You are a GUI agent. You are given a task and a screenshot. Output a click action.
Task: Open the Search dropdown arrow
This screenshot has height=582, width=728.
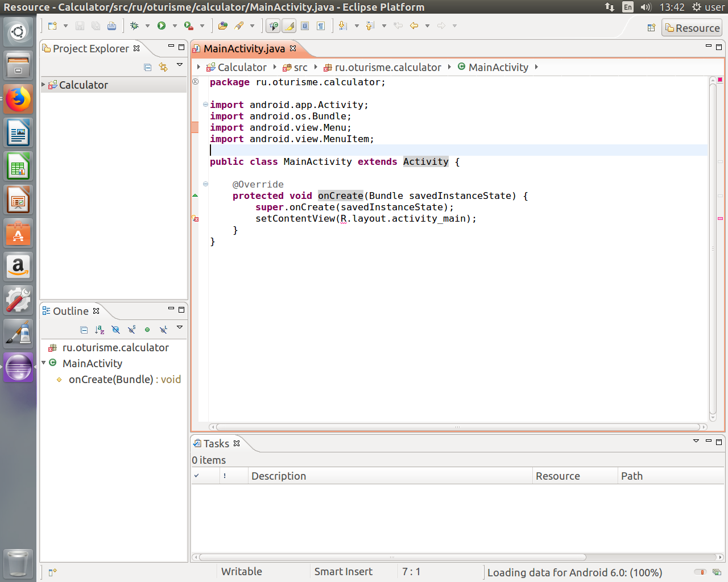coord(252,26)
